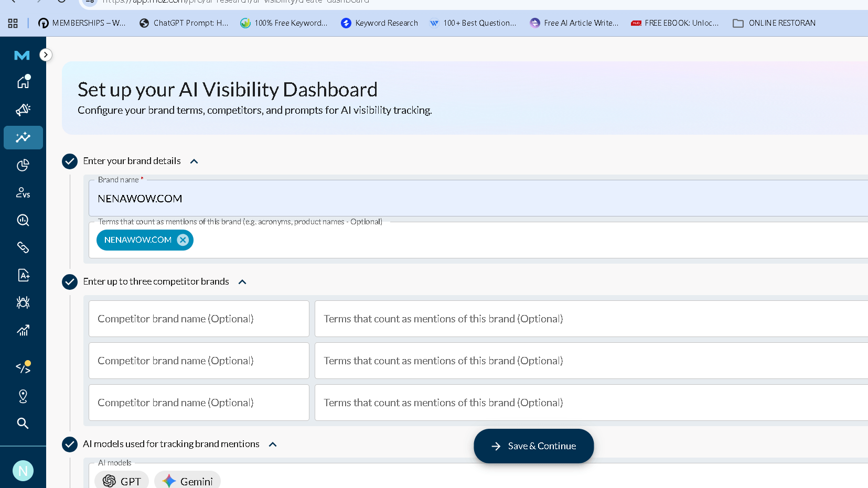The height and width of the screenshot is (488, 868).
Task: Open the pie chart reports icon
Action: (23, 166)
